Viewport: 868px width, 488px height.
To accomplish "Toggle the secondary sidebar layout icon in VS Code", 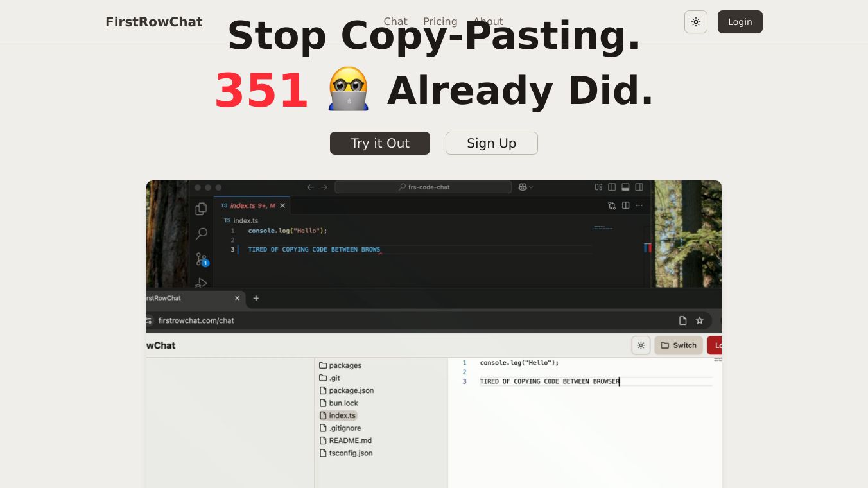I will click(639, 187).
